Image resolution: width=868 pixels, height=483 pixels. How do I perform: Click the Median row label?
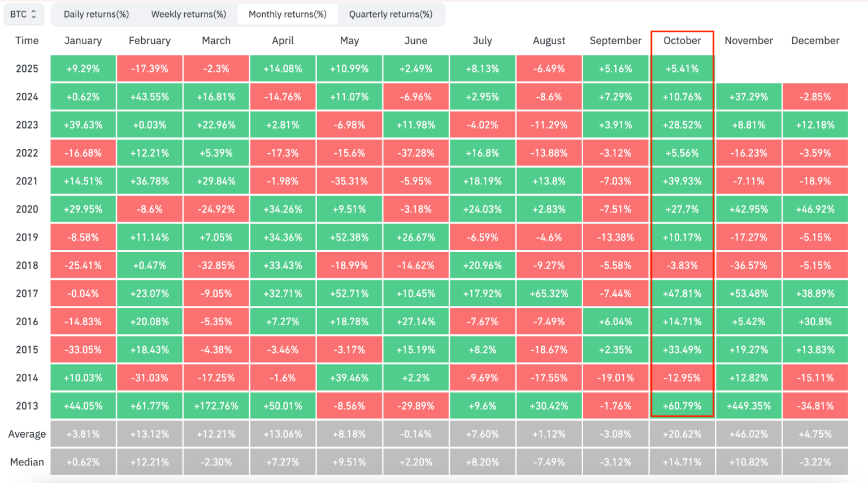[27, 462]
